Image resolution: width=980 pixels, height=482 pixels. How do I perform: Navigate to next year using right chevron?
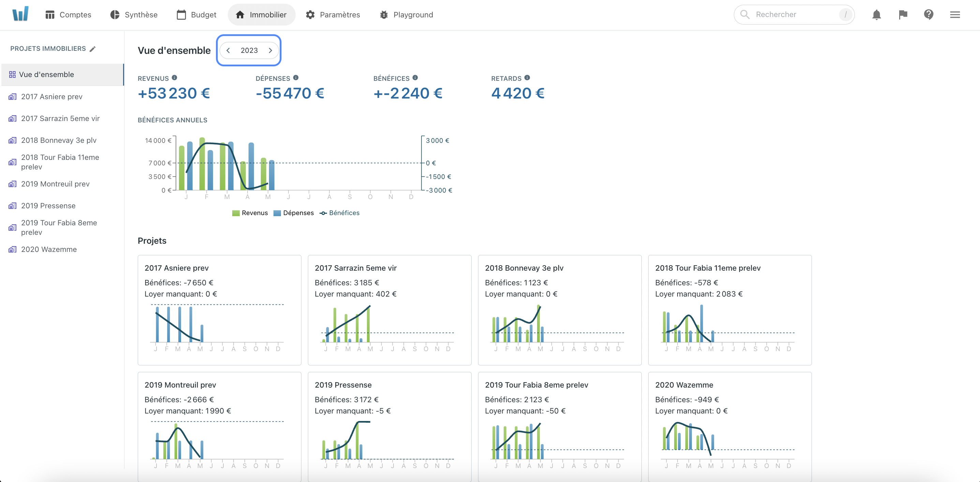271,51
